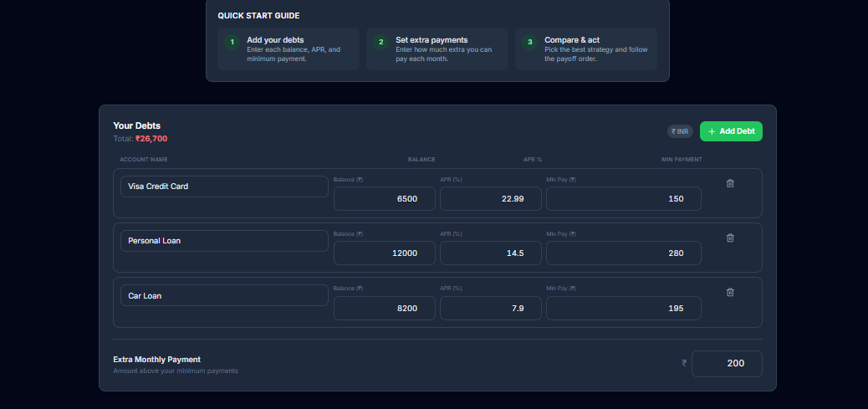
Task: Edit the extra monthly payment amount 200
Action: coord(726,364)
